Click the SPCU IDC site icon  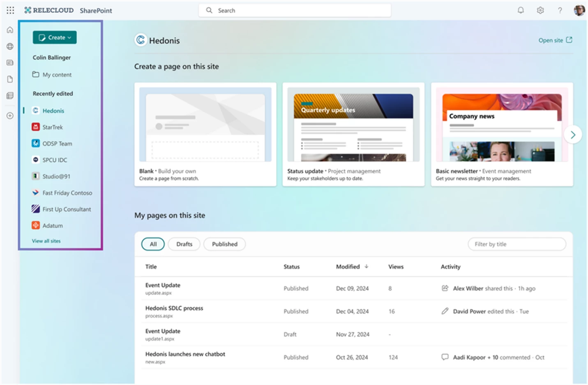point(36,160)
